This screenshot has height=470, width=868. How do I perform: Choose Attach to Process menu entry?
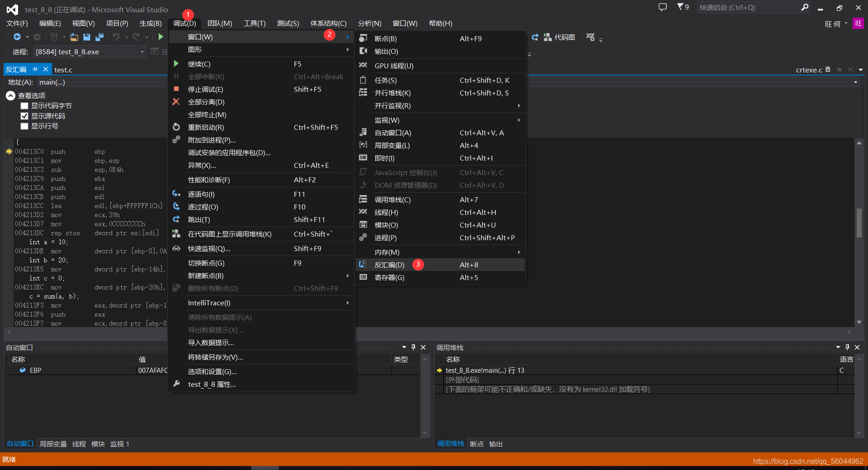pos(261,140)
